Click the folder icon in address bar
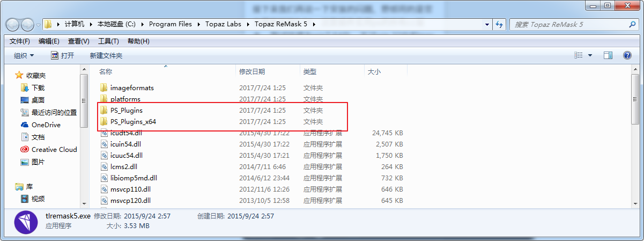The width and height of the screenshot is (644, 241). tap(48, 24)
